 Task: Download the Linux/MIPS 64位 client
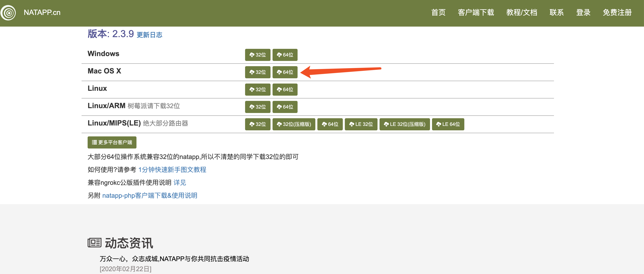330,124
